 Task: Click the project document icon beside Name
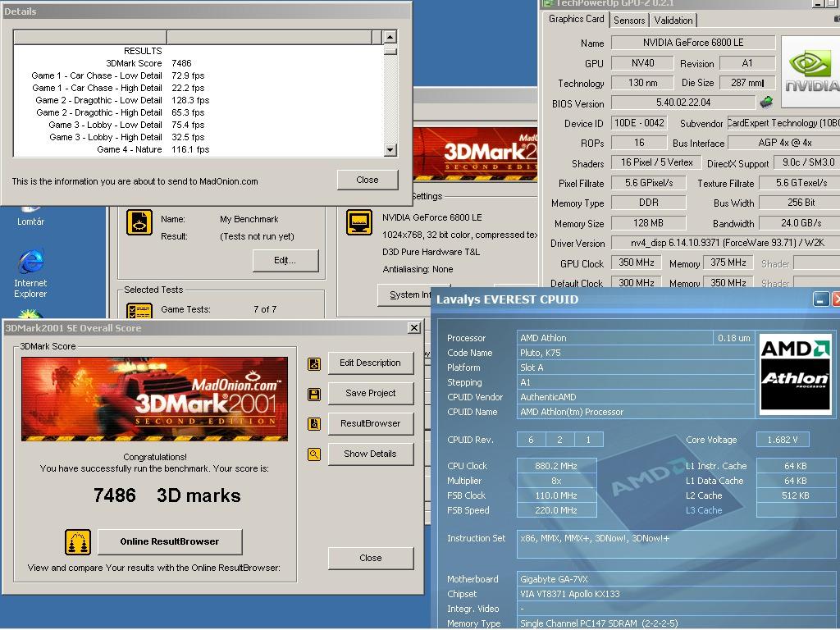(x=139, y=222)
